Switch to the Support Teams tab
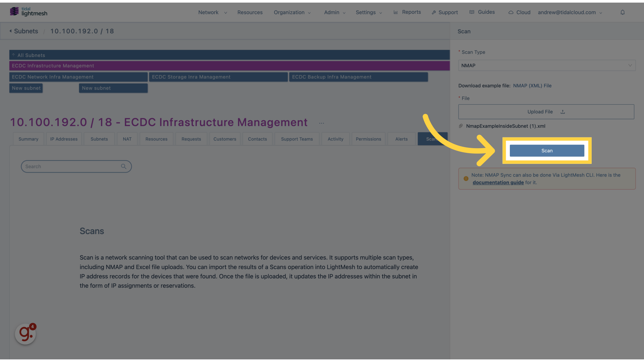 coord(297,139)
